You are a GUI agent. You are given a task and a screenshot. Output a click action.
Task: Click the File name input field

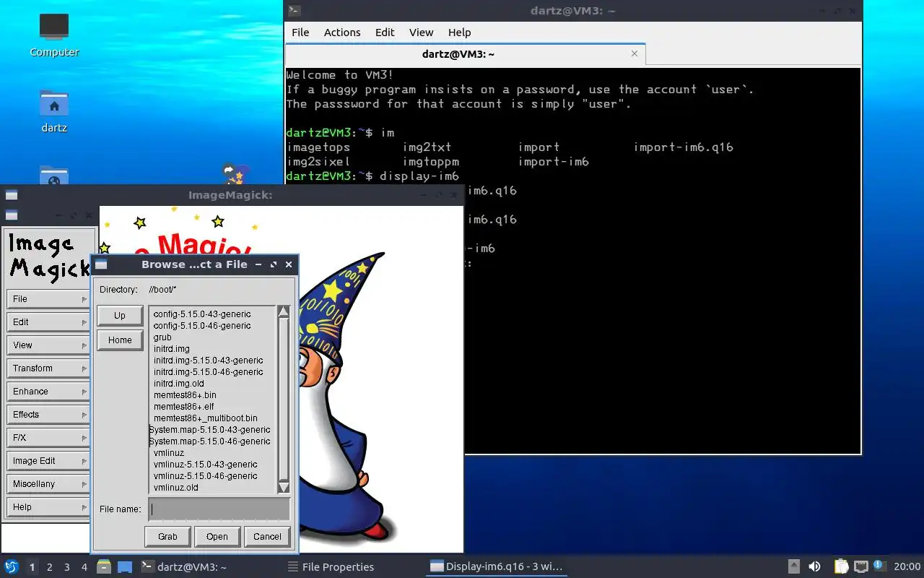click(x=219, y=509)
